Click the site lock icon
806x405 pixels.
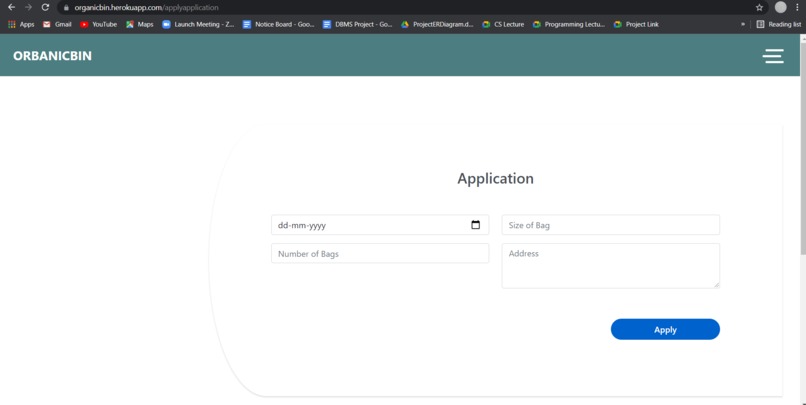pos(66,8)
